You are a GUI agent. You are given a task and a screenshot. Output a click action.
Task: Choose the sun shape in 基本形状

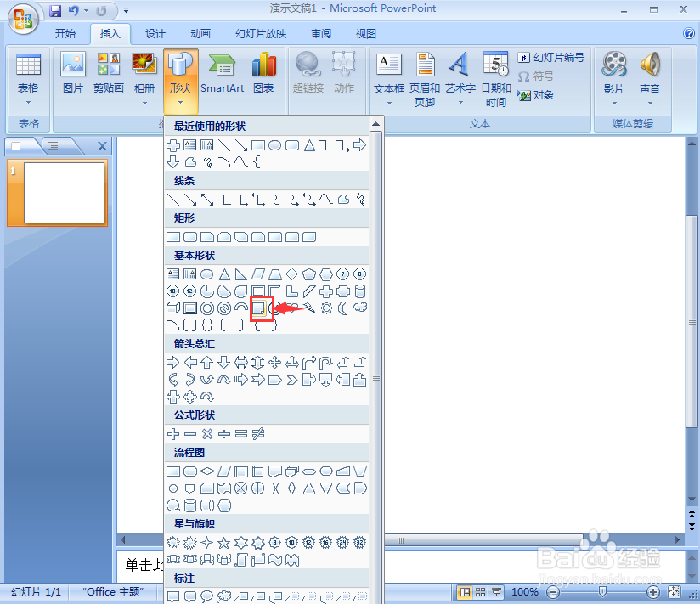point(326,308)
